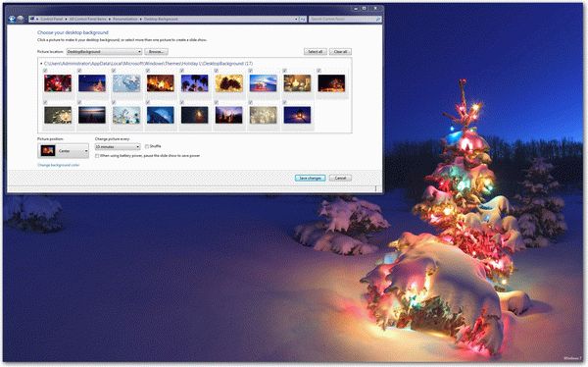Select the red Christmas lights wallpaper thumbnail
This screenshot has height=367, width=588.
[x=58, y=83]
